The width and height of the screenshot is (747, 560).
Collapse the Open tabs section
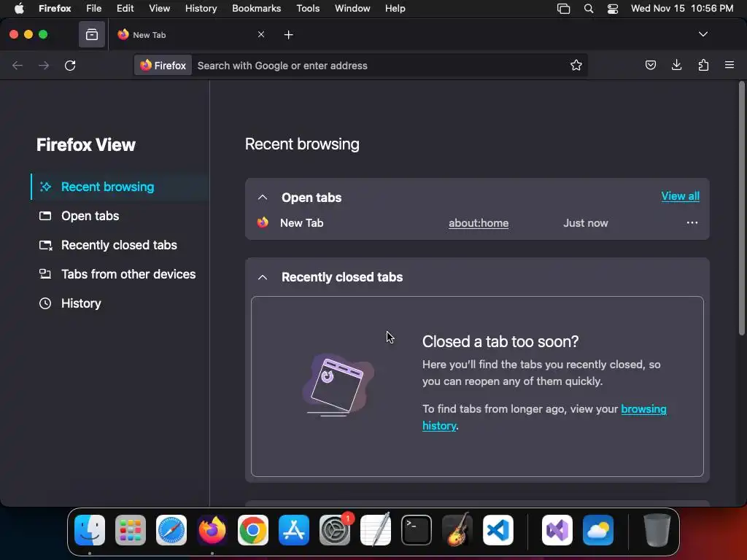[x=263, y=197]
